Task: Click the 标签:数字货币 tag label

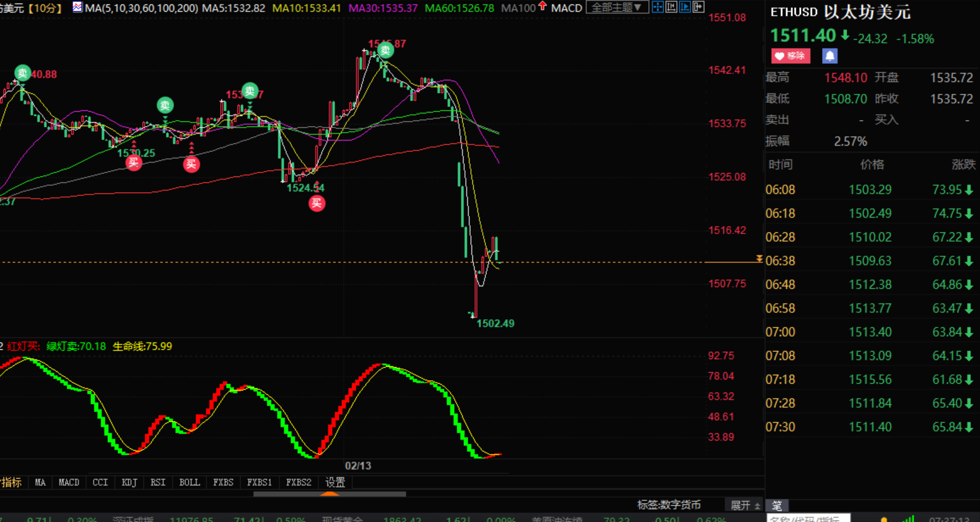Action: tap(669, 505)
